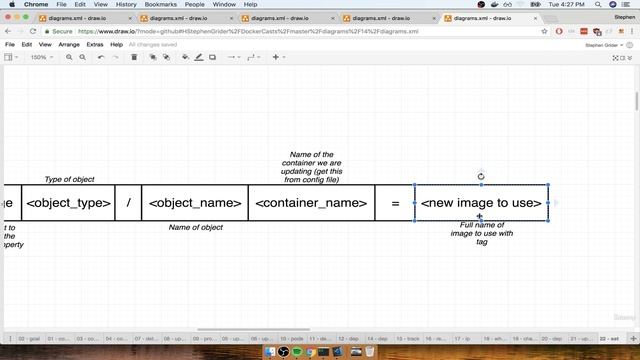Open the insert plus dropdown
Screen dimensions: 640x360
278,58
